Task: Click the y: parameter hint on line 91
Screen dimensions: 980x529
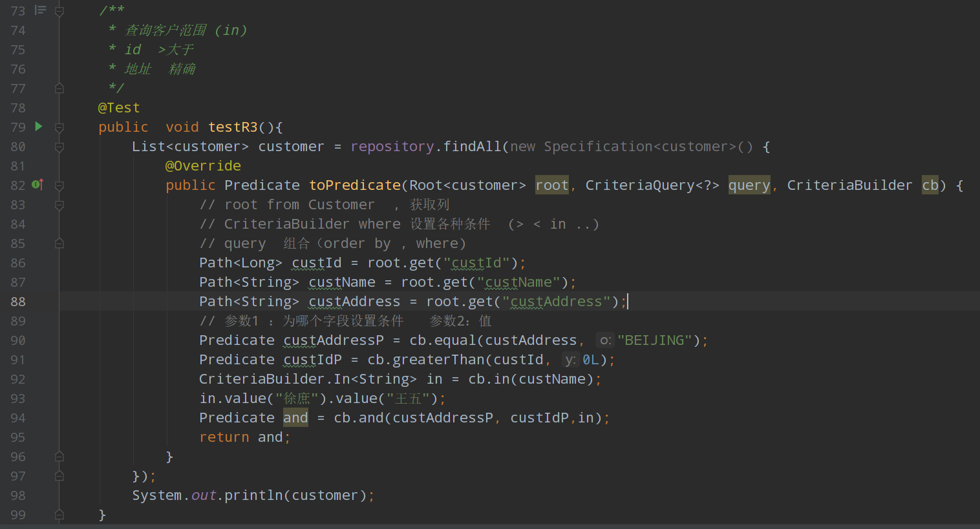Action: coord(570,360)
